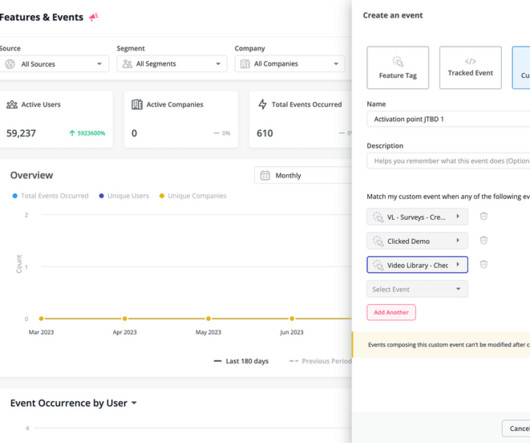Click the 610 total events value

click(x=265, y=133)
